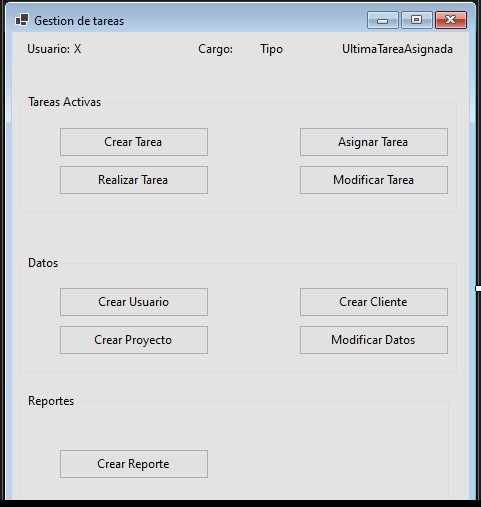Click the Crear Proyecto button

134,340
